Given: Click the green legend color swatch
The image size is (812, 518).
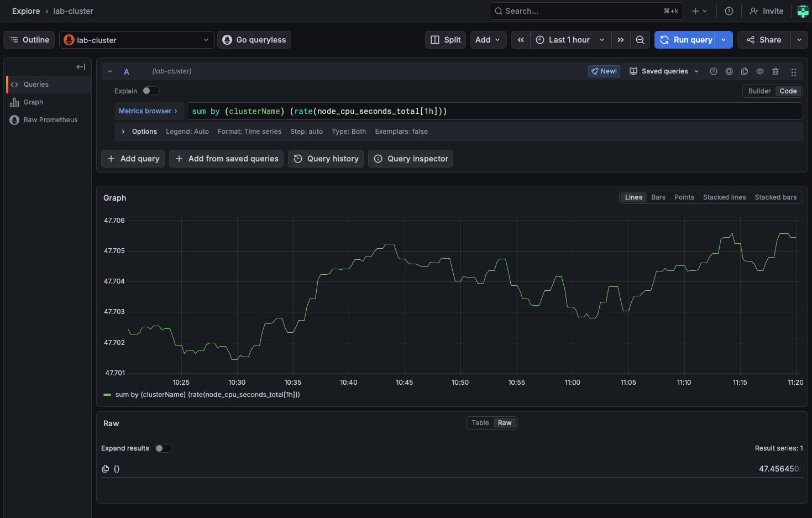Looking at the screenshot, I should [x=107, y=395].
